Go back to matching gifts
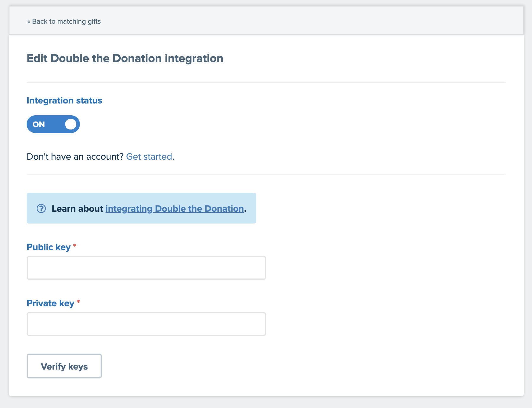The height and width of the screenshot is (408, 532). click(x=64, y=21)
